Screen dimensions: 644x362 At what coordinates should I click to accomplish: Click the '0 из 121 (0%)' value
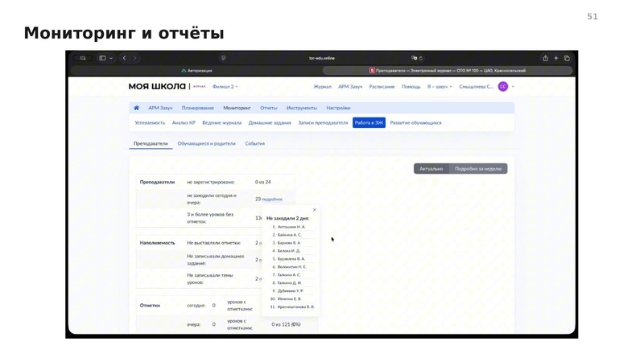click(286, 325)
